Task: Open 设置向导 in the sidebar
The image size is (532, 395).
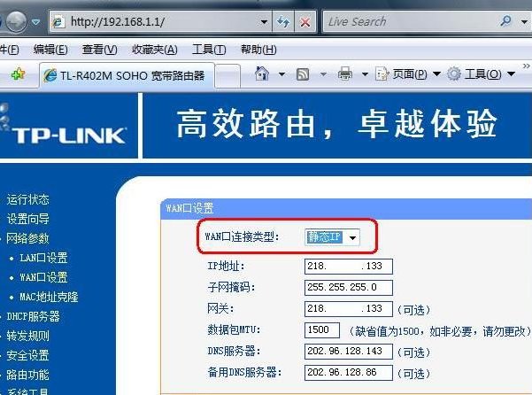Action: coord(27,219)
